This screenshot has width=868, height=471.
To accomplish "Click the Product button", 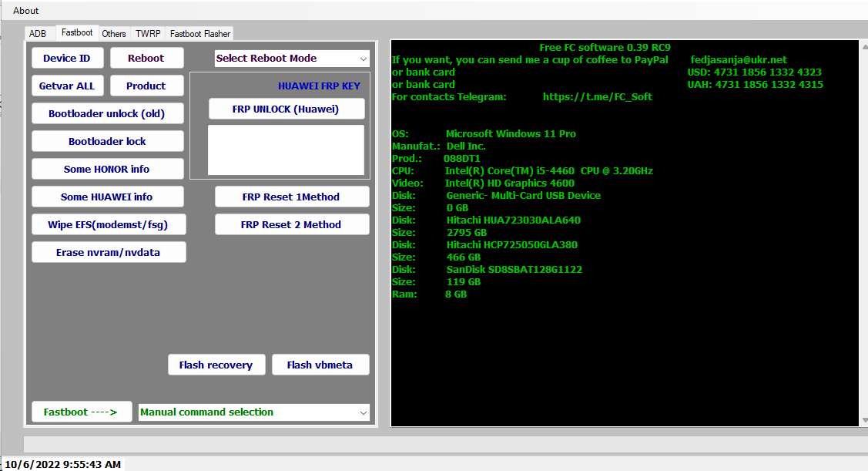I will pos(146,86).
